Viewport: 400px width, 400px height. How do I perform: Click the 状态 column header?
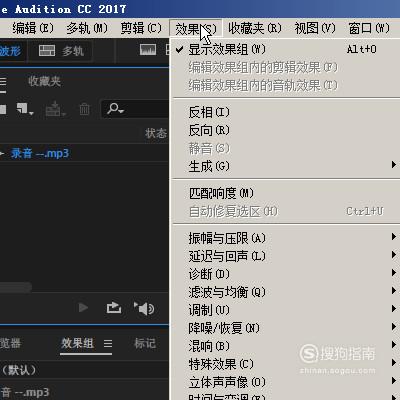click(x=156, y=133)
